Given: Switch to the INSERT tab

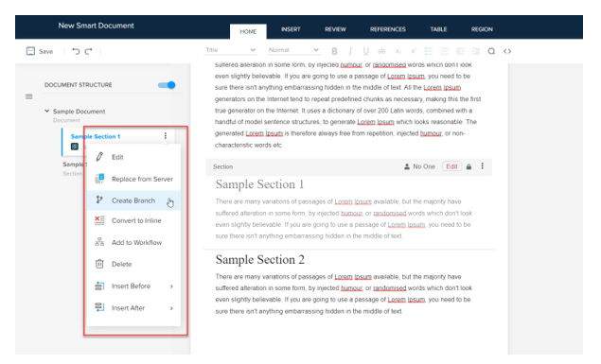Looking at the screenshot, I should (x=291, y=29).
